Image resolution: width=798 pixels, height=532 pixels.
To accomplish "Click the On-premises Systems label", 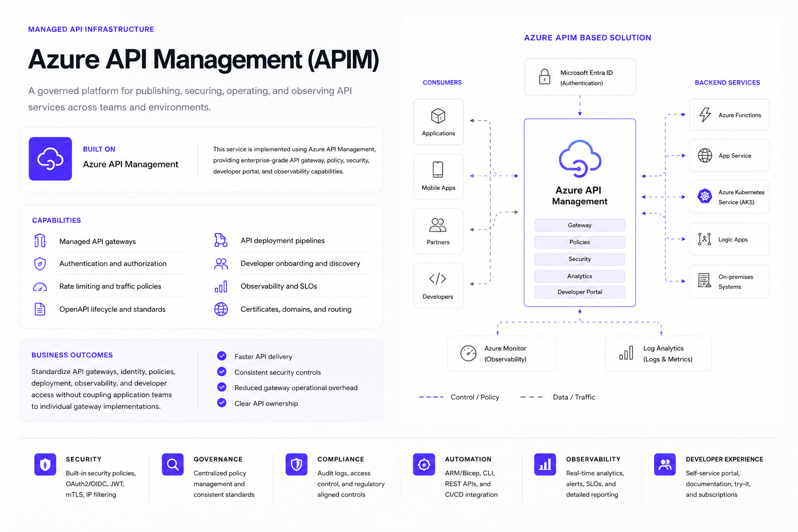I will click(x=736, y=282).
